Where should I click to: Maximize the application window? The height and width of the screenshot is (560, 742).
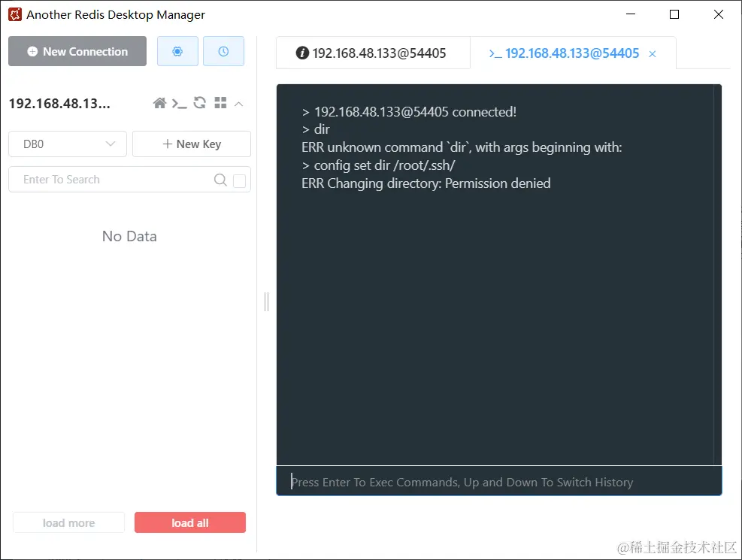(674, 15)
